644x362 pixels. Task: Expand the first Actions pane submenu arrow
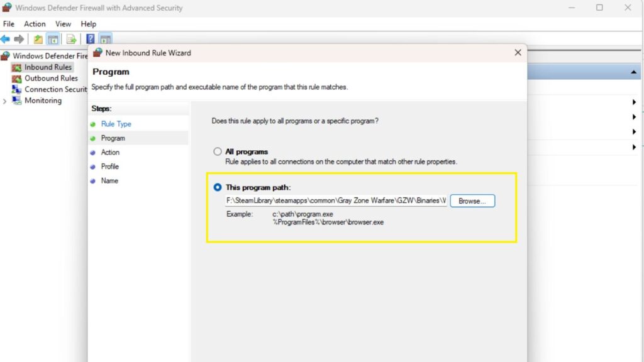click(x=634, y=102)
